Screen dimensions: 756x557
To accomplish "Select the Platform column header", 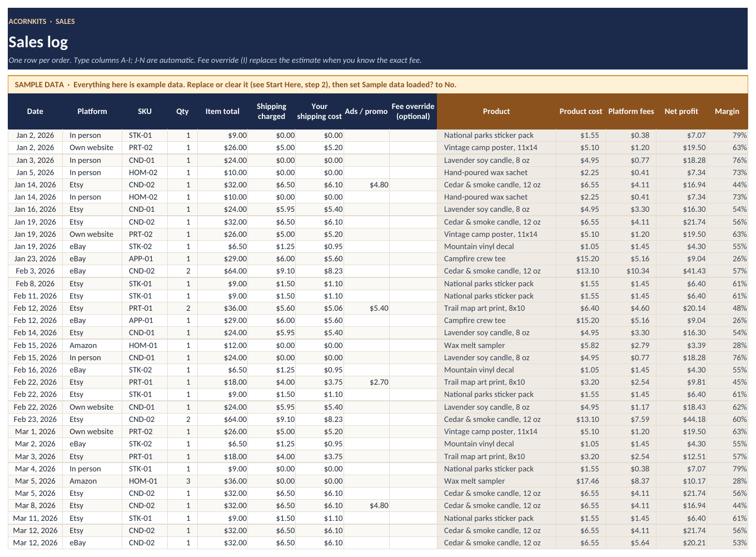I will 92,111.
